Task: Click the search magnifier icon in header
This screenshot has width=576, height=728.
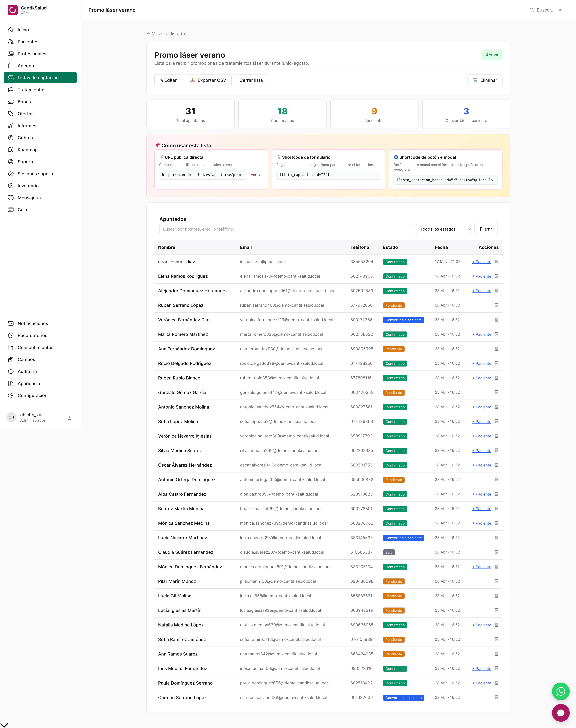Action: [x=531, y=10]
